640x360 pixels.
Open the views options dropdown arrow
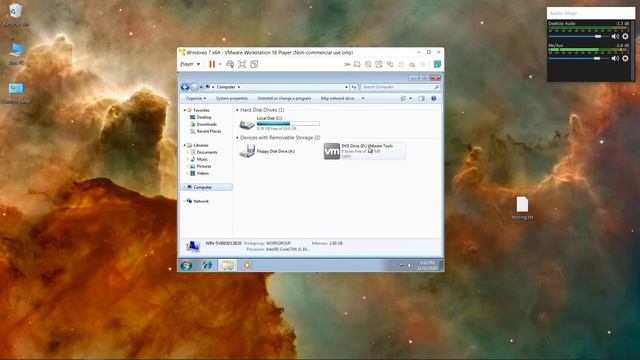pyautogui.click(x=411, y=98)
